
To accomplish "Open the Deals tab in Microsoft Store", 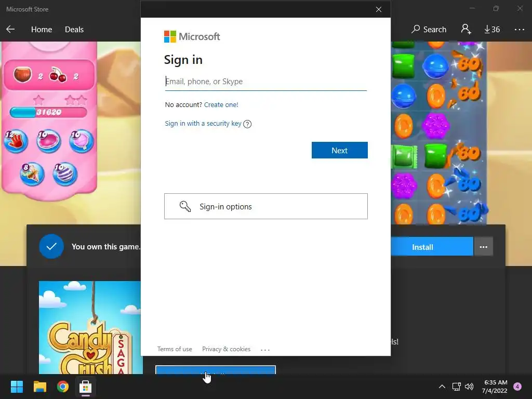I will click(x=74, y=30).
